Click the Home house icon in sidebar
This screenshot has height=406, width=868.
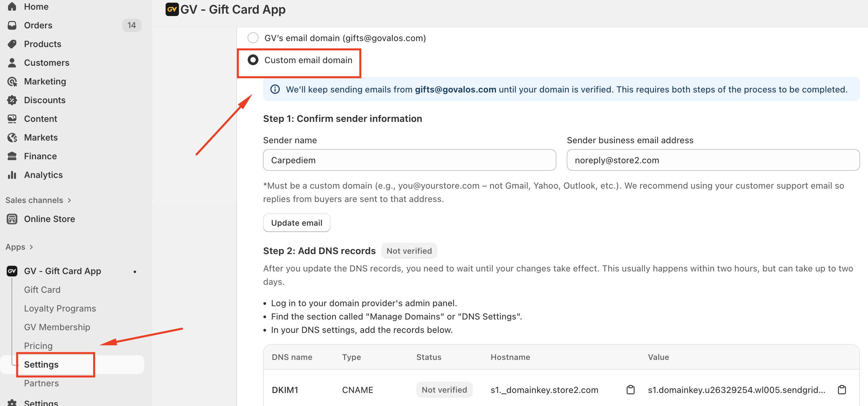click(x=12, y=6)
